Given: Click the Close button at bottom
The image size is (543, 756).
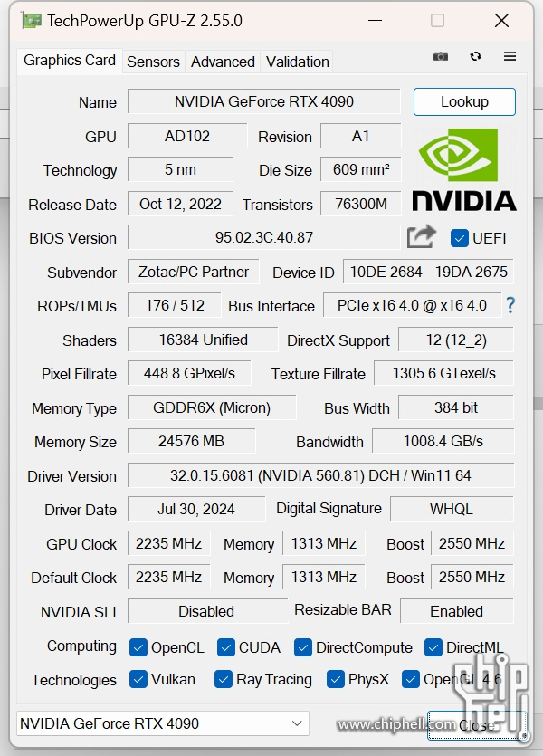Looking at the screenshot, I should pyautogui.click(x=477, y=725).
